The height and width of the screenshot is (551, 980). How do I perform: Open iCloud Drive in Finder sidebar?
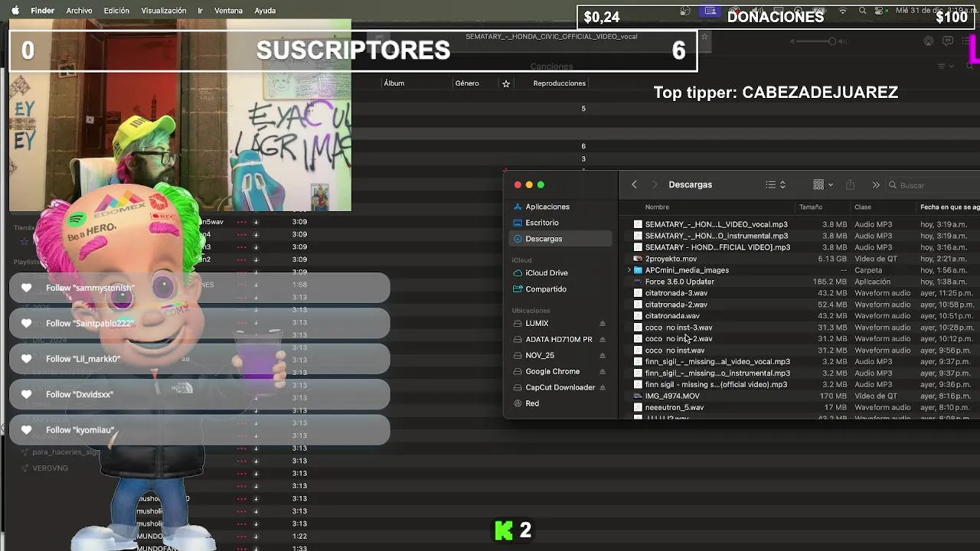coord(560,273)
